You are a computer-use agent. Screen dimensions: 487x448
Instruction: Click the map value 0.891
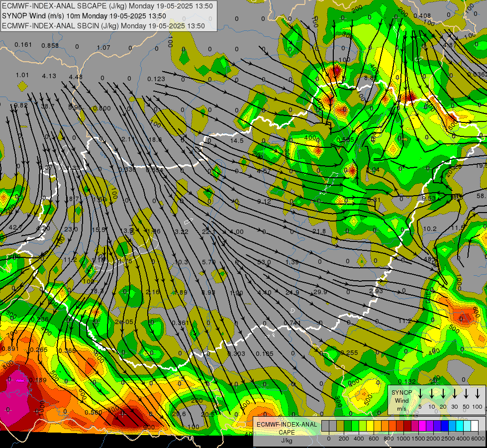tap(10, 348)
